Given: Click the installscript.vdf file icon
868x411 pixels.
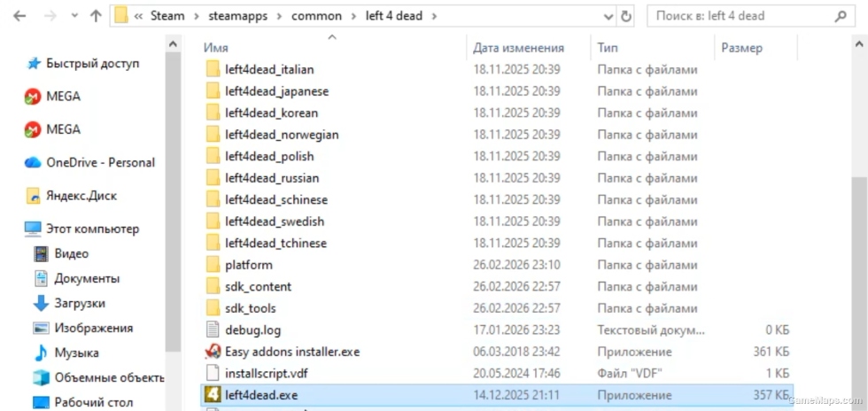Looking at the screenshot, I should [x=213, y=373].
